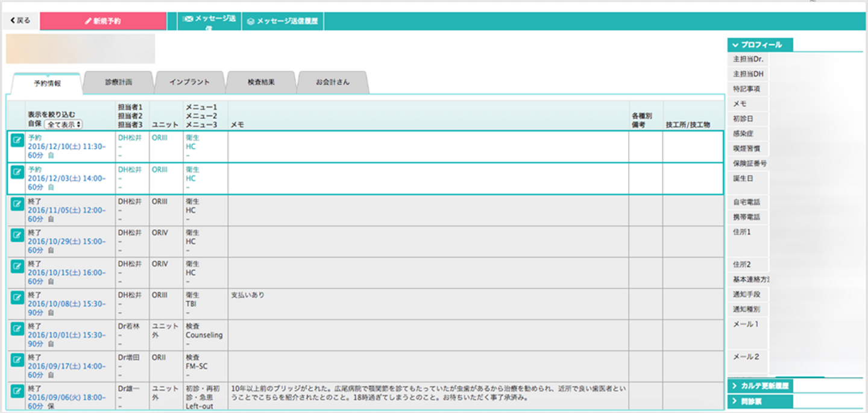The height and width of the screenshot is (413, 868).
Task: Expand 問診票 section
Action: point(760,401)
